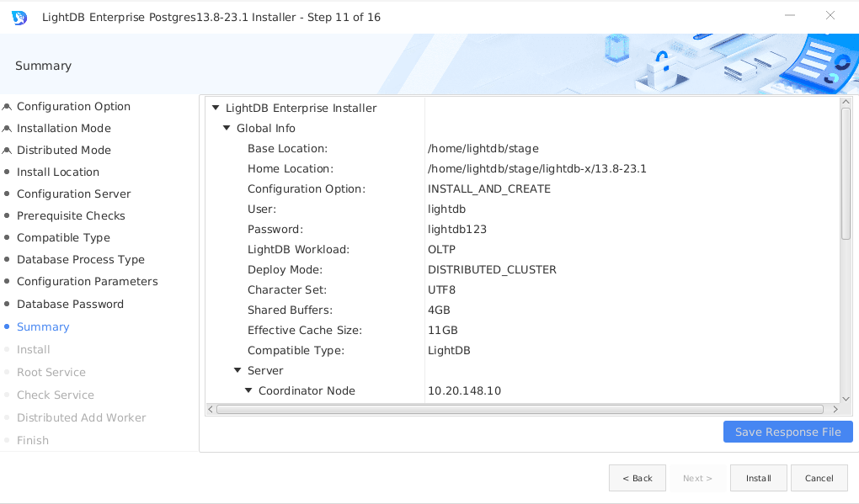Click the Installation Mode step icon
The height and width of the screenshot is (504, 859).
coord(7,129)
